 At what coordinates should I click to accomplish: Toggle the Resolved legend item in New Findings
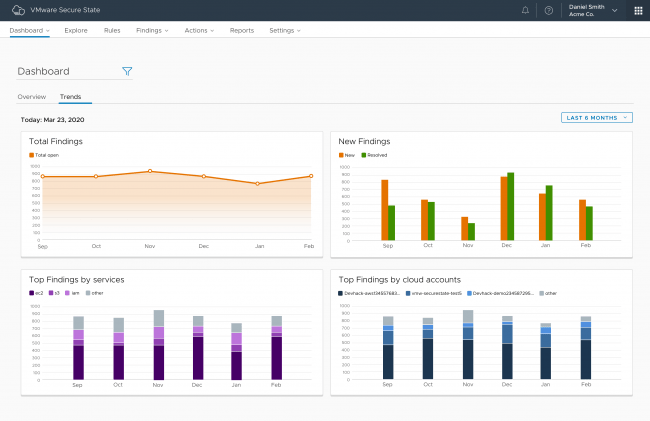point(374,155)
